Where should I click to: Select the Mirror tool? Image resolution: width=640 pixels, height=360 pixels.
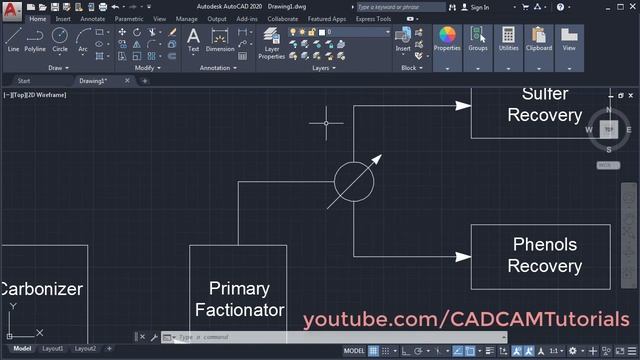tap(137, 44)
